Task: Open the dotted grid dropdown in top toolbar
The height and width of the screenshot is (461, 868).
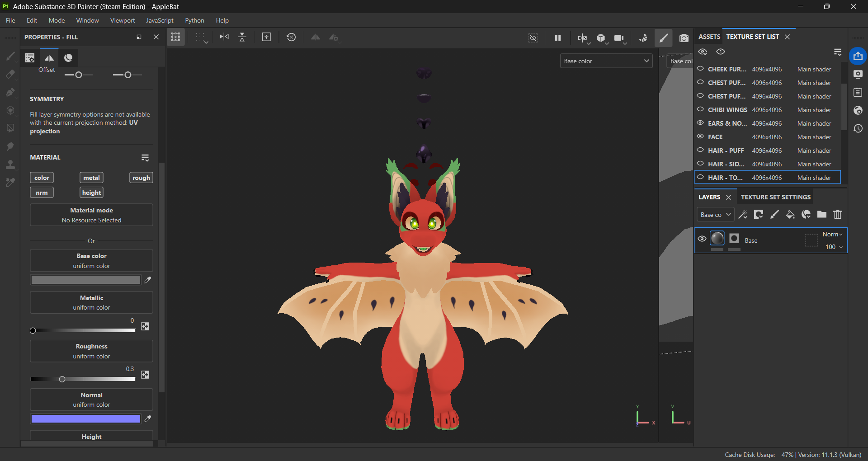Action: (x=201, y=38)
